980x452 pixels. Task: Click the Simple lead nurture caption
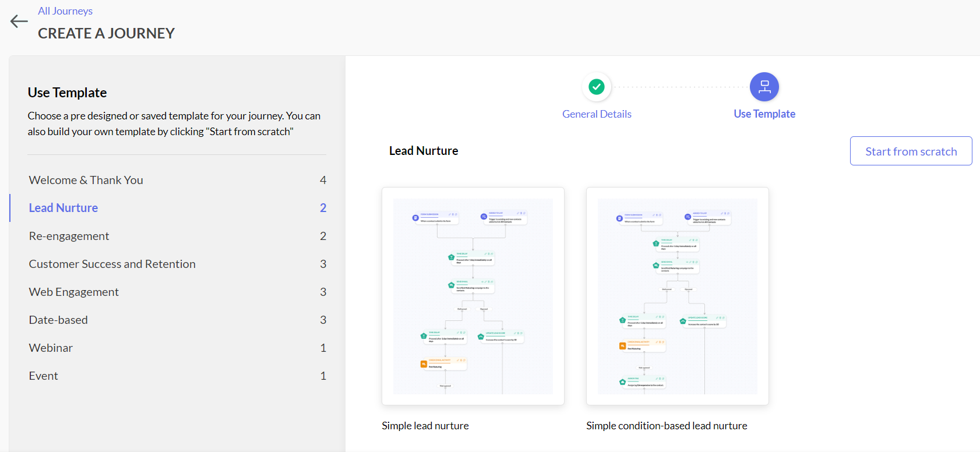[x=425, y=426]
